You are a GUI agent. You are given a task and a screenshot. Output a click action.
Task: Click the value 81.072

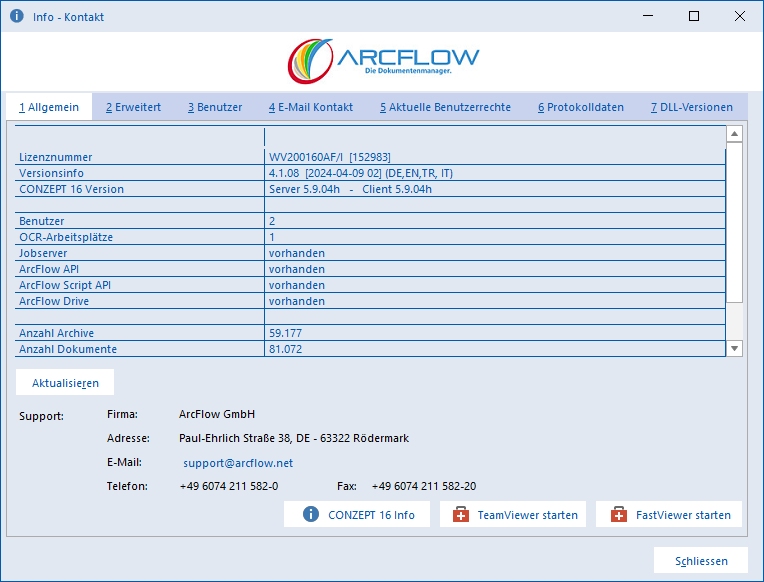click(x=286, y=349)
